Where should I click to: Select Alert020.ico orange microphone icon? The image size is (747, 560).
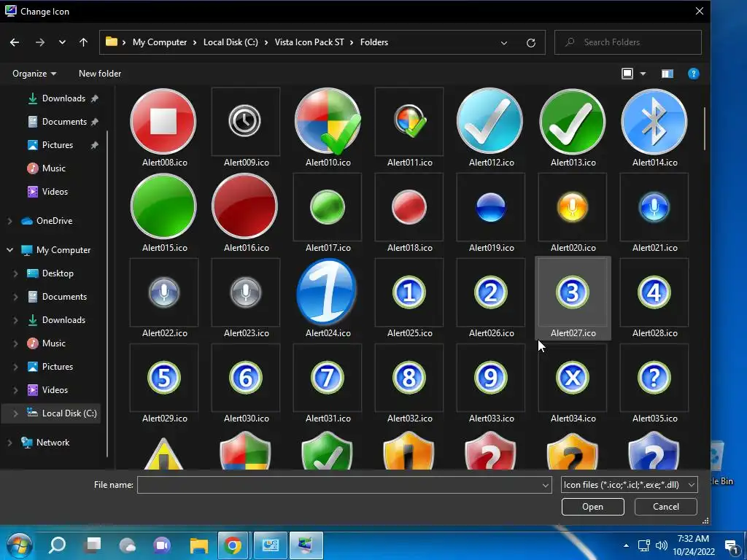(x=573, y=206)
